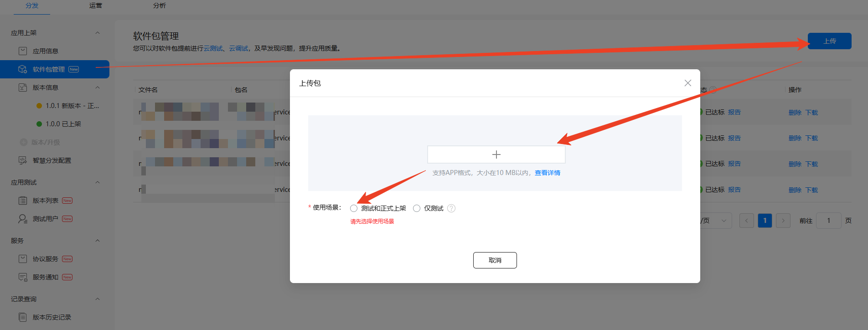Viewport: 868px width, 330px height.
Task: Select the 测试和正式上架 radio option
Action: tap(354, 208)
